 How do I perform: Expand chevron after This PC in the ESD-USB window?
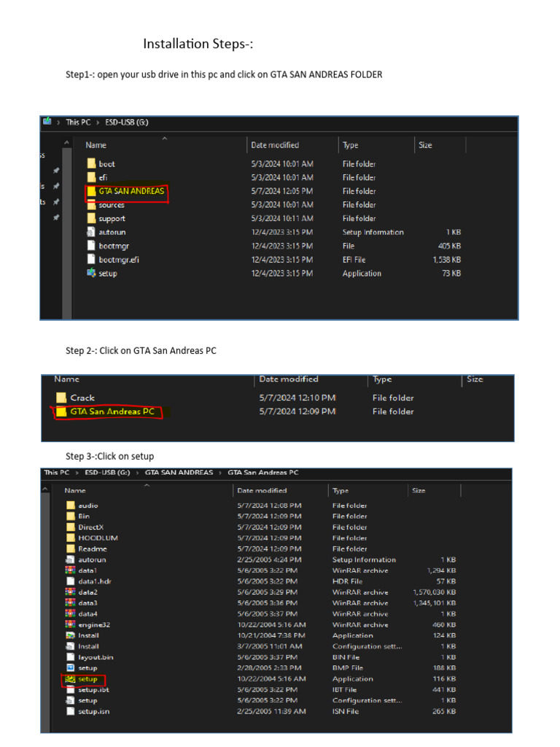click(98, 122)
